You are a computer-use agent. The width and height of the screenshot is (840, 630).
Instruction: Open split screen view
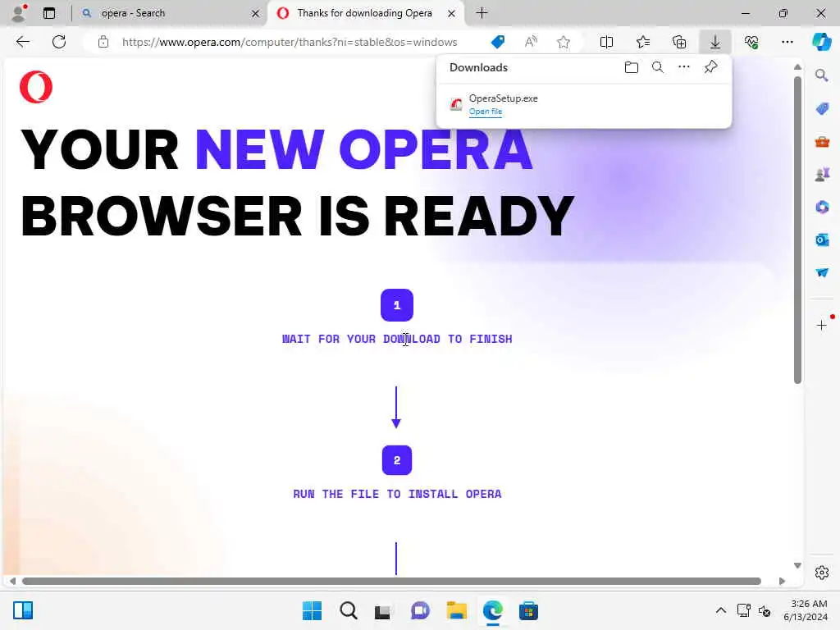[606, 42]
